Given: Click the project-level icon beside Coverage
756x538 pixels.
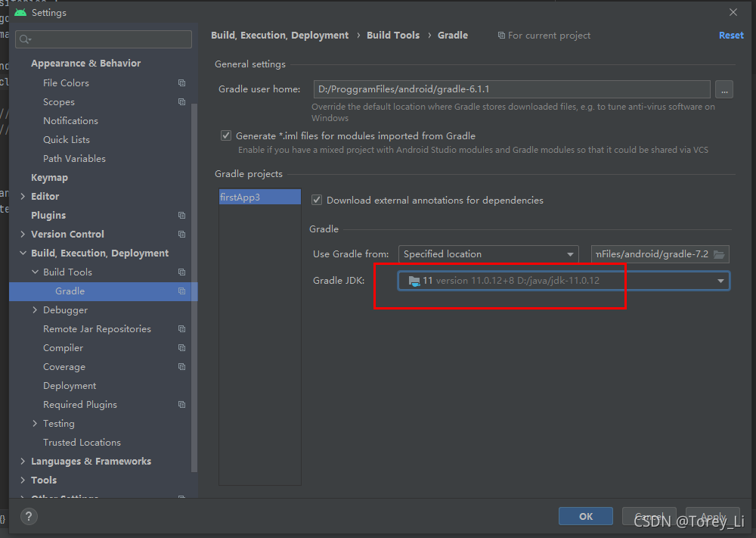Looking at the screenshot, I should [x=181, y=367].
